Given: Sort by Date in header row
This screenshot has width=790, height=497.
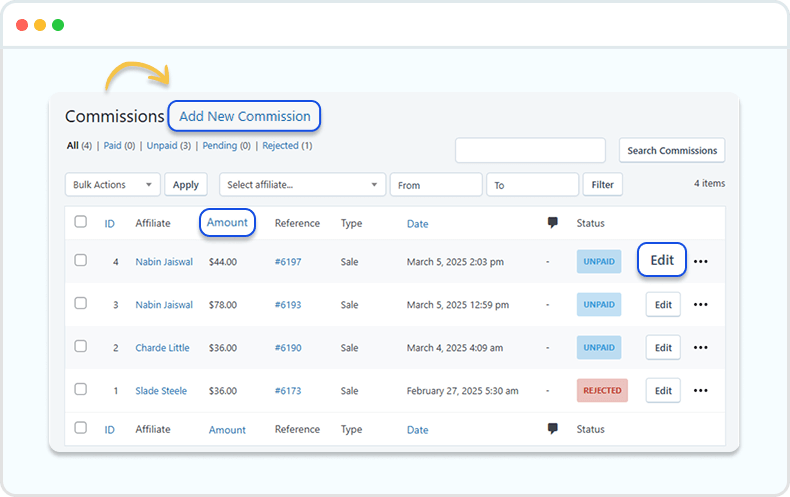Looking at the screenshot, I should point(418,224).
